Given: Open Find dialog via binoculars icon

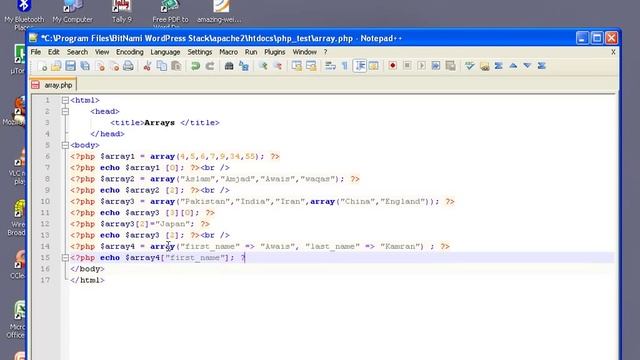Looking at the screenshot, I should (x=229, y=66).
